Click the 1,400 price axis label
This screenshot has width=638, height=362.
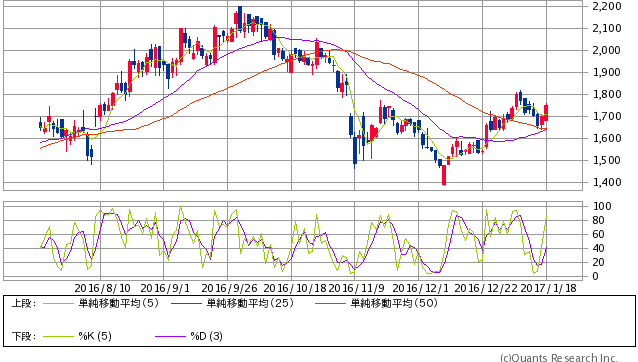[x=607, y=182]
